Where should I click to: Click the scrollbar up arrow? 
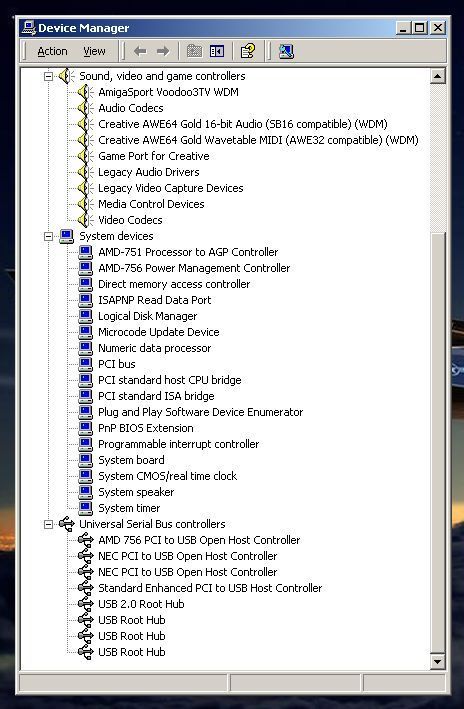pyautogui.click(x=437, y=76)
